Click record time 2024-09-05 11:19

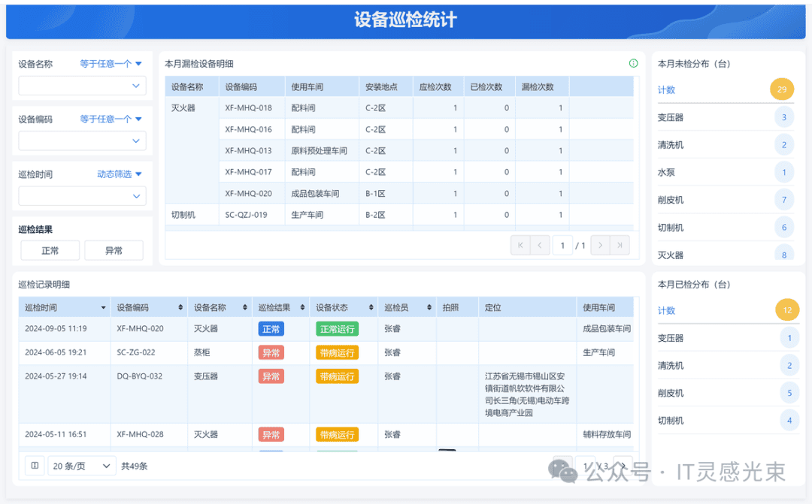point(56,328)
